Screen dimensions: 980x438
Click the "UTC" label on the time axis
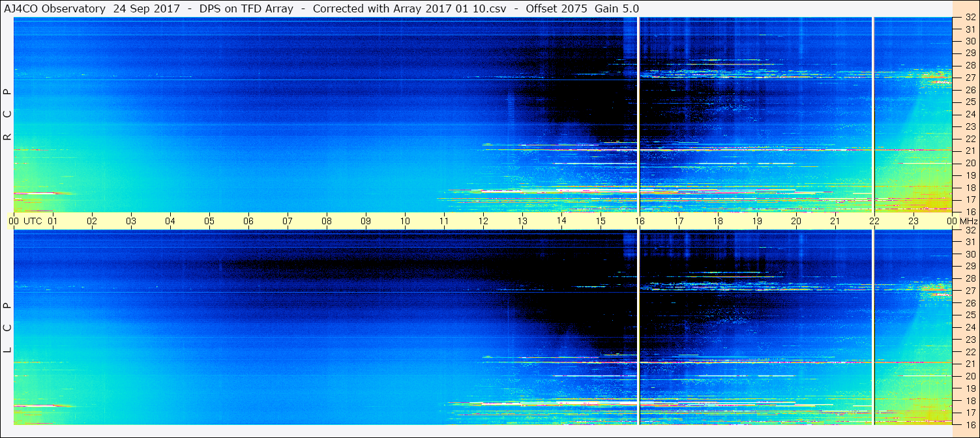point(33,221)
